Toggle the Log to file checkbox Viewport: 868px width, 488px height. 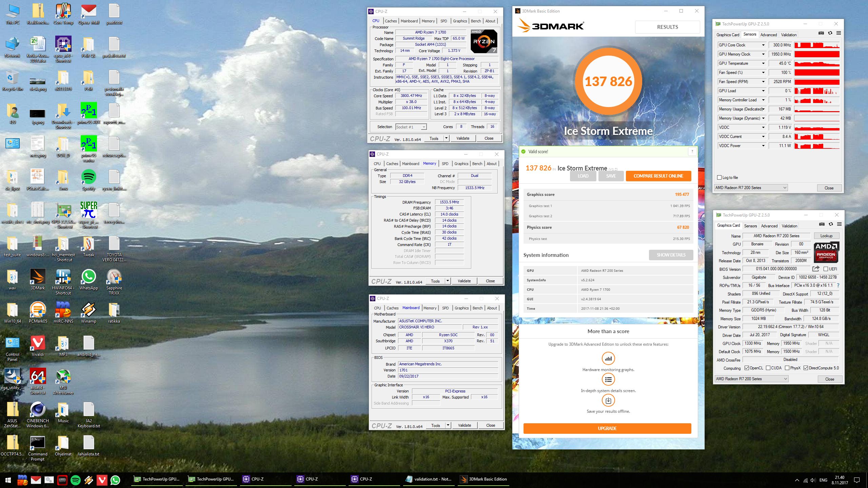pyautogui.click(x=719, y=178)
